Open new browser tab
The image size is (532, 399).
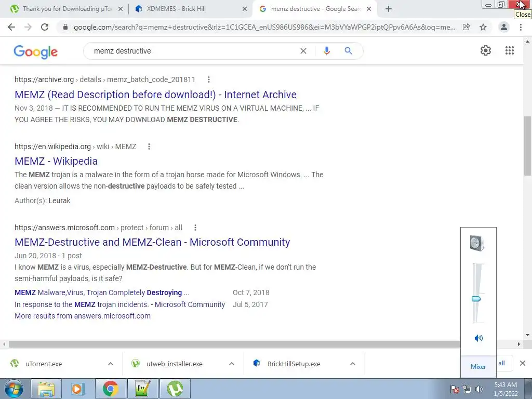pyautogui.click(x=389, y=9)
